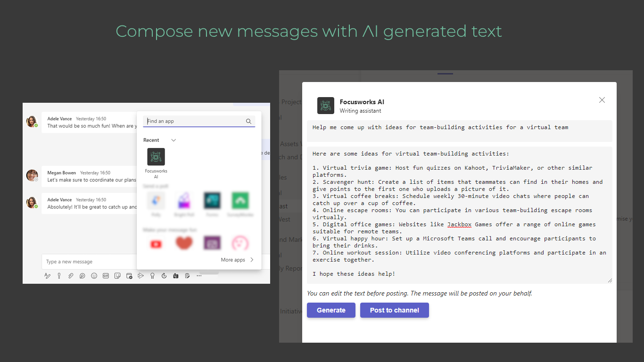
Task: Click 'I hope these ideas help!' line
Action: tap(354, 274)
